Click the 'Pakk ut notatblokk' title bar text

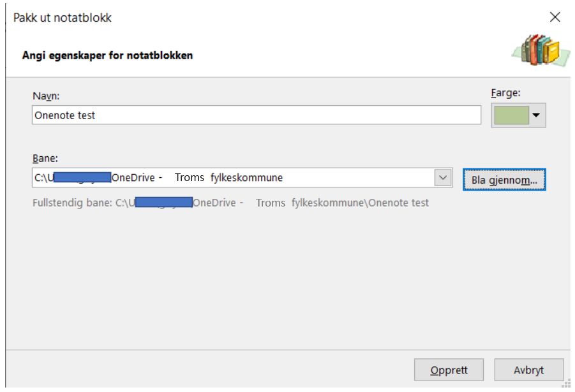(63, 18)
